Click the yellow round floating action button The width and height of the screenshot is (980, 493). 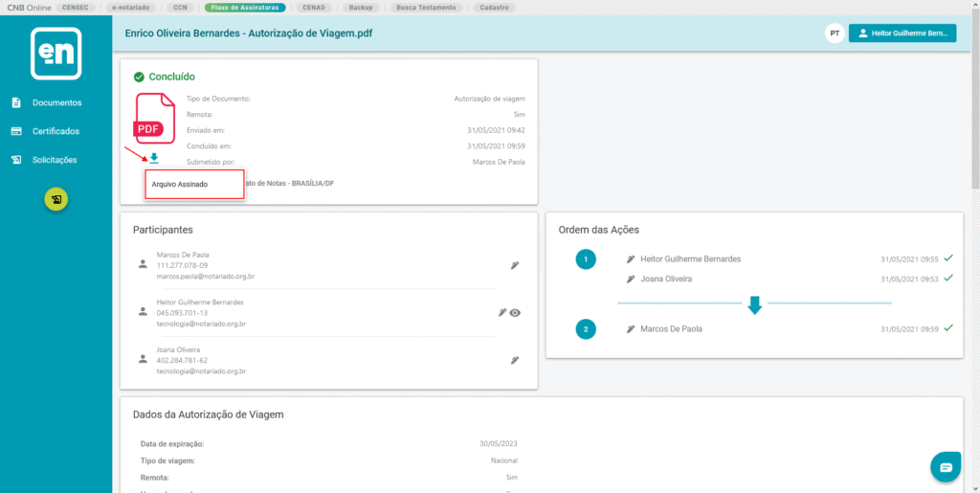point(56,200)
